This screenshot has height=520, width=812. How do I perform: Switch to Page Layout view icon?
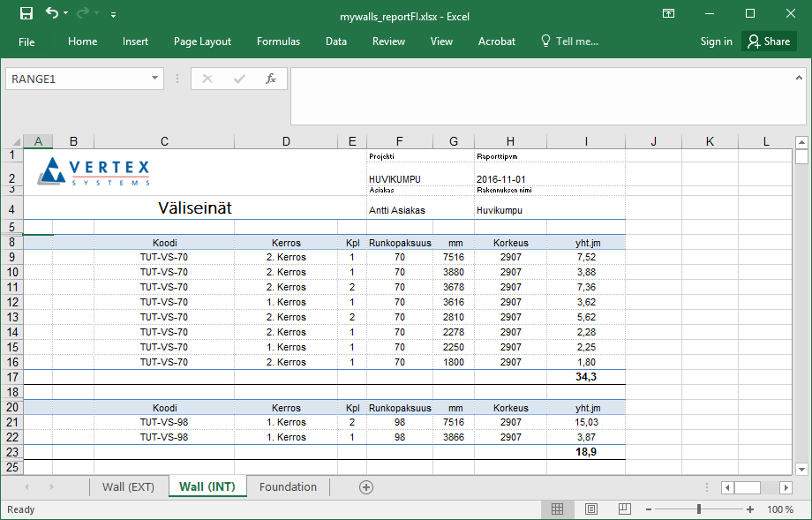(591, 509)
